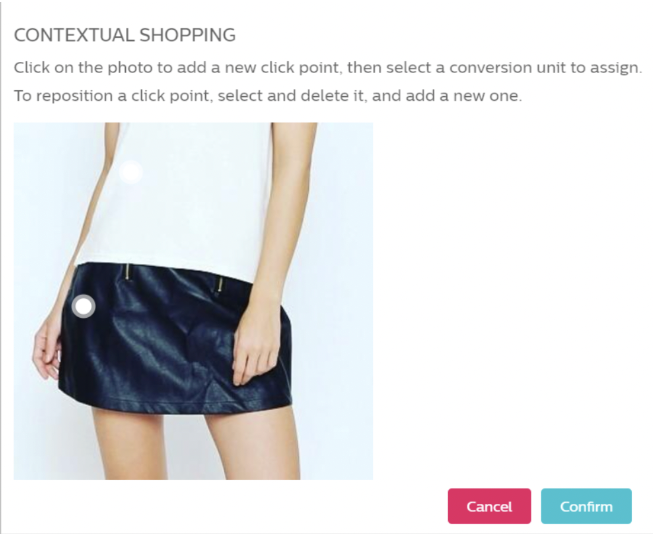Confirm the contextual shopping click points
Viewport: 656px width, 534px height.
(x=586, y=506)
